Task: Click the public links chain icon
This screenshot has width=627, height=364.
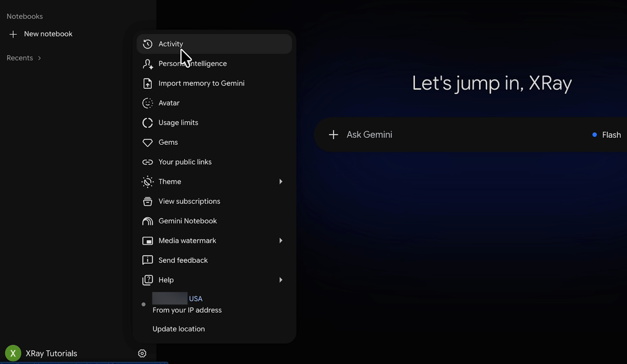Action: (148, 162)
